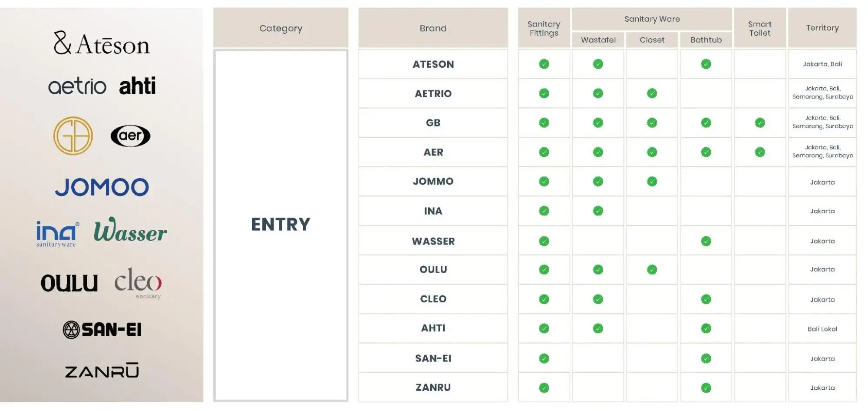Select the gold GB circular logo
Viewport: 868px width, 411px height.
73,136
